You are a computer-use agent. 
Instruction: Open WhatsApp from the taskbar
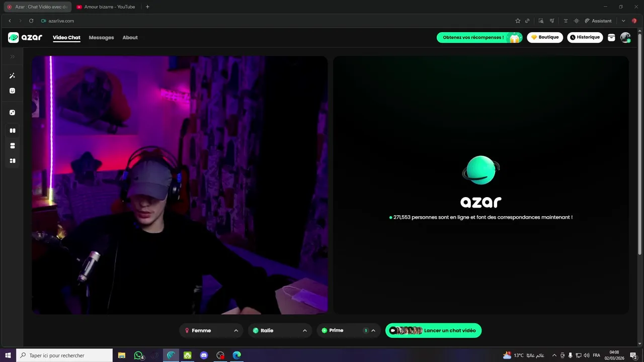[x=139, y=355]
